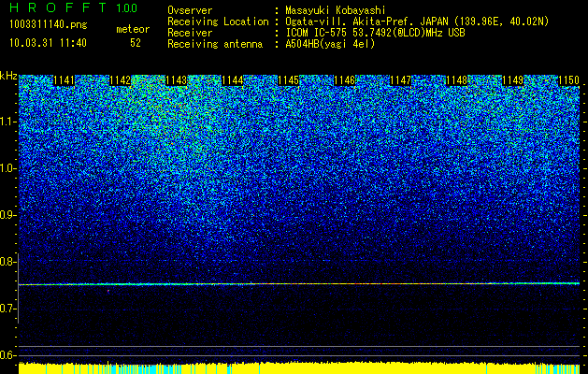
Task: Select the file name 1003311140.png
Action: (x=49, y=25)
